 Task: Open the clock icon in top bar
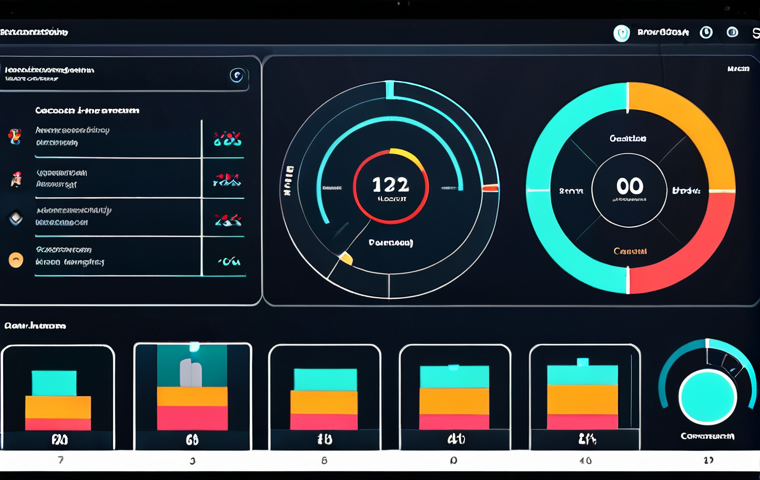706,32
